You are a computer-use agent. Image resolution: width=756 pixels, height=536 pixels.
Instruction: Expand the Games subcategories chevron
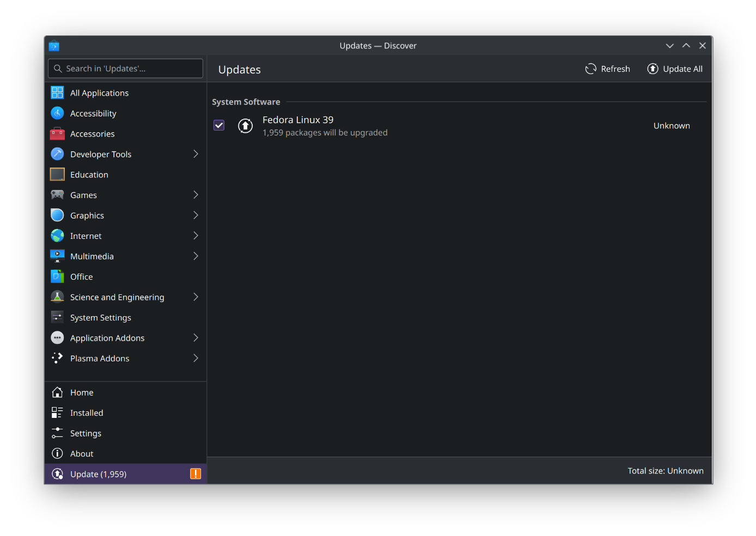click(x=196, y=195)
